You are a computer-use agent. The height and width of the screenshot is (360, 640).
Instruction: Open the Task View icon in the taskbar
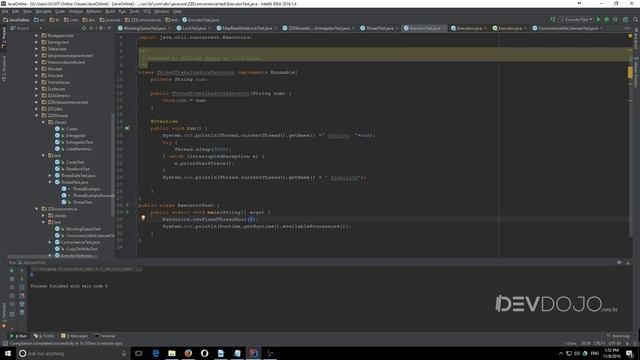click(139, 353)
